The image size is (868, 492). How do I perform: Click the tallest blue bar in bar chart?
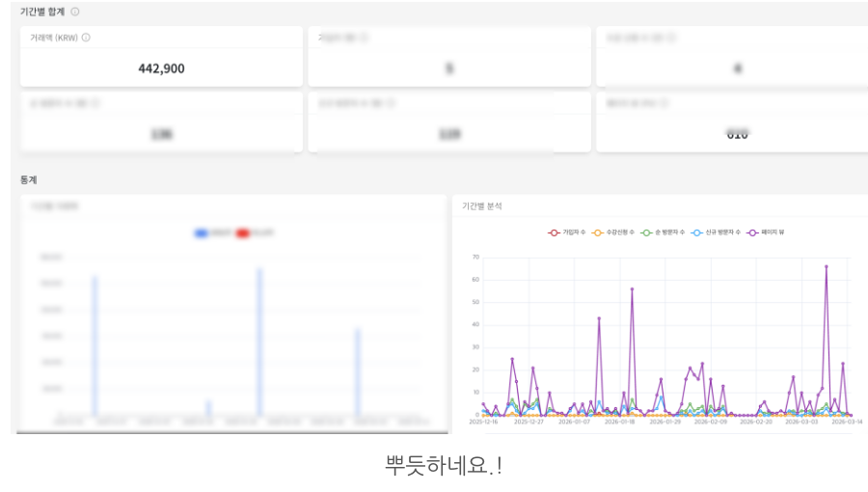click(x=259, y=342)
